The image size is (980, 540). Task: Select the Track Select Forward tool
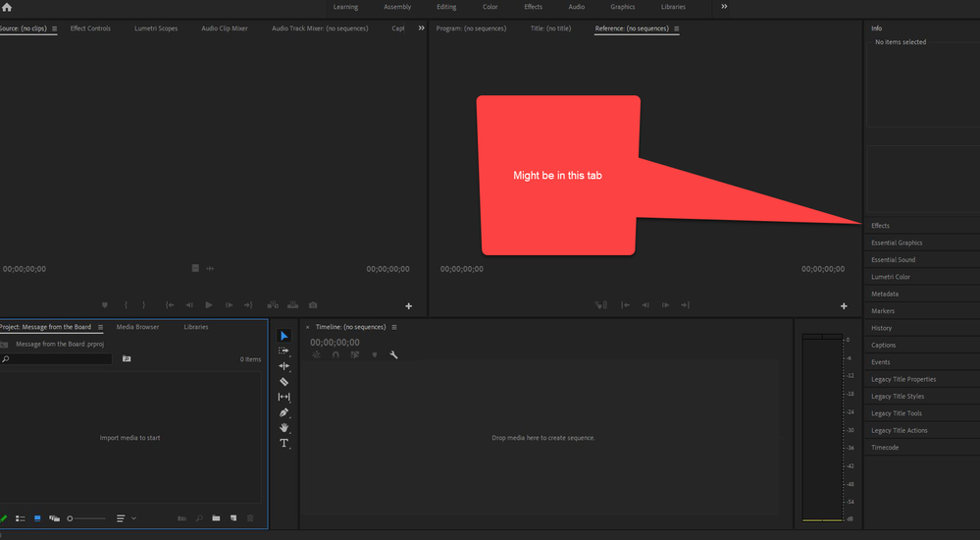click(284, 351)
